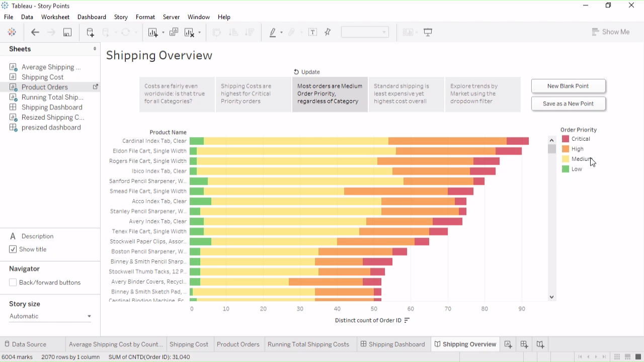Open the Worksheet menu

tap(55, 17)
